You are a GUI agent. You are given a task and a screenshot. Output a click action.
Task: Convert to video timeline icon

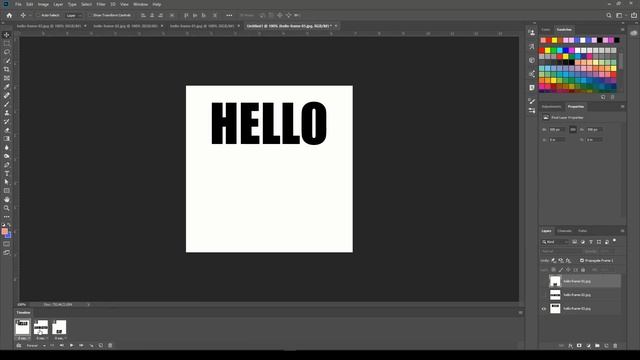click(x=19, y=345)
